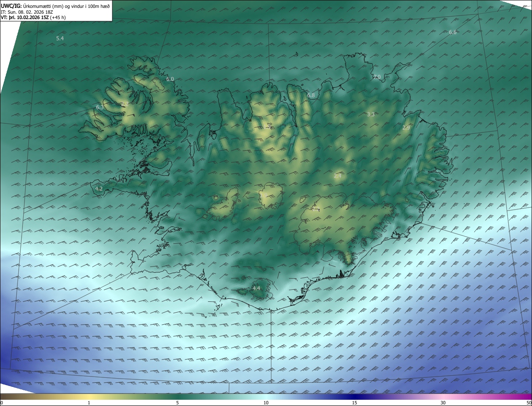Viewport: 532px width, 406px height.
Task: Click the 6.8 value on the map
Action: 311,95
